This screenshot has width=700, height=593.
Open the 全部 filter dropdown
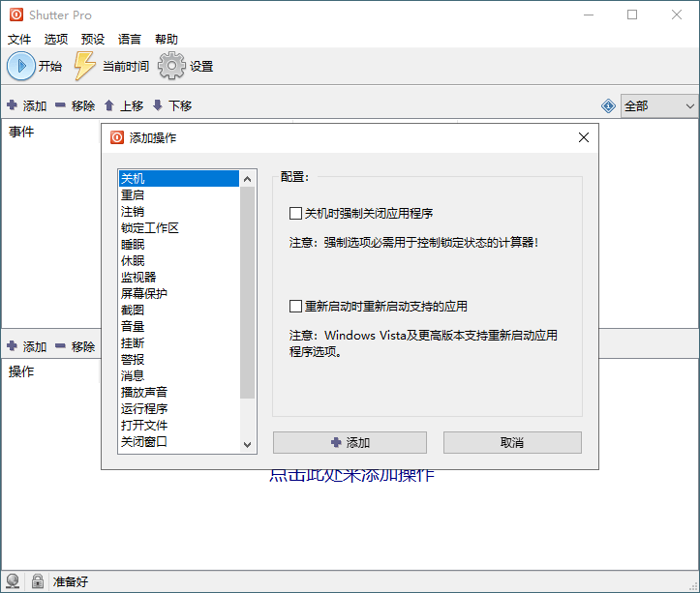[659, 105]
